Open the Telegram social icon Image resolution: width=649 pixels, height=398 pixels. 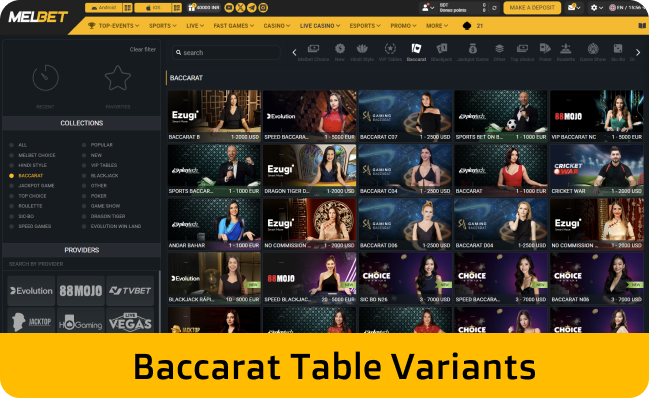[251, 7]
